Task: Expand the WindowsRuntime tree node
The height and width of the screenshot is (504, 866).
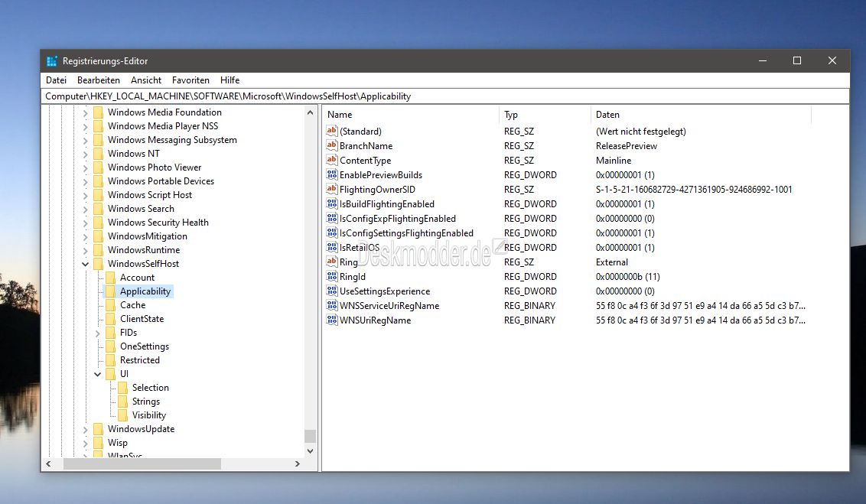Action: coord(86,251)
